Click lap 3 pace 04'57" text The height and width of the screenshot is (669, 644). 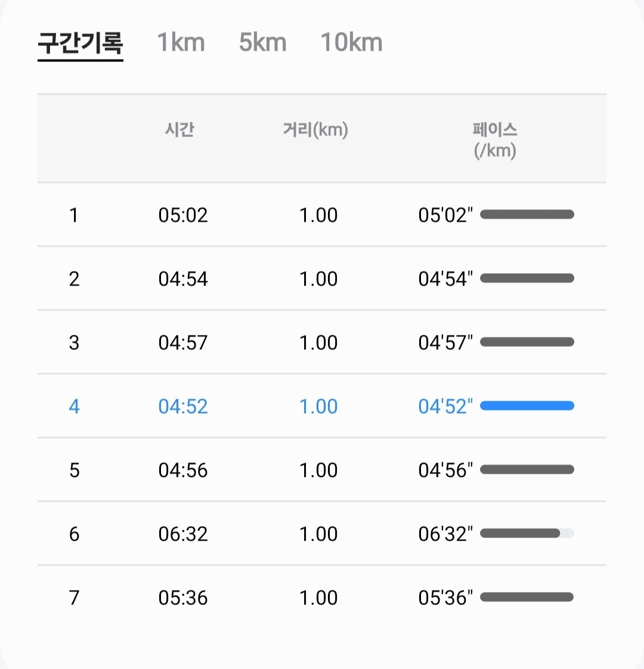click(x=445, y=342)
